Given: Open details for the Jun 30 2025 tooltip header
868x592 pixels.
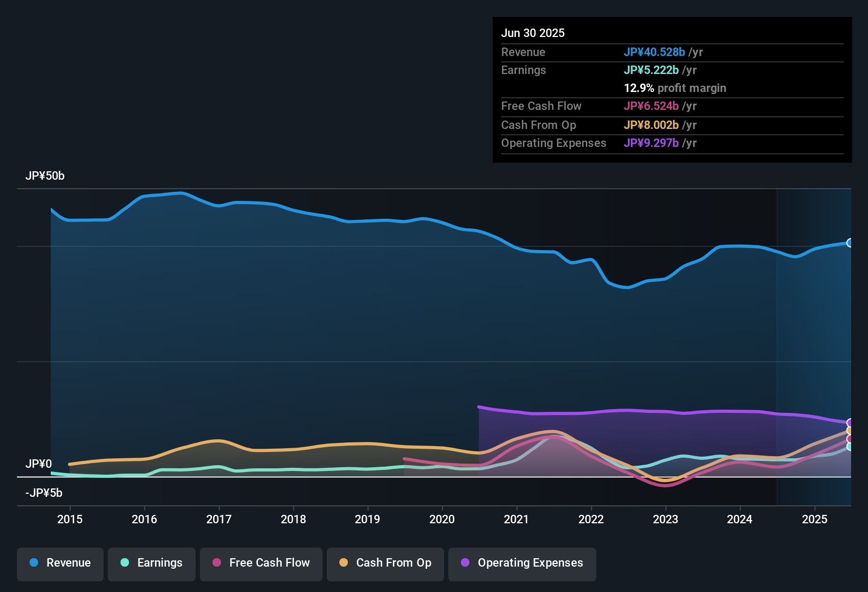Looking at the screenshot, I should click(x=533, y=33).
